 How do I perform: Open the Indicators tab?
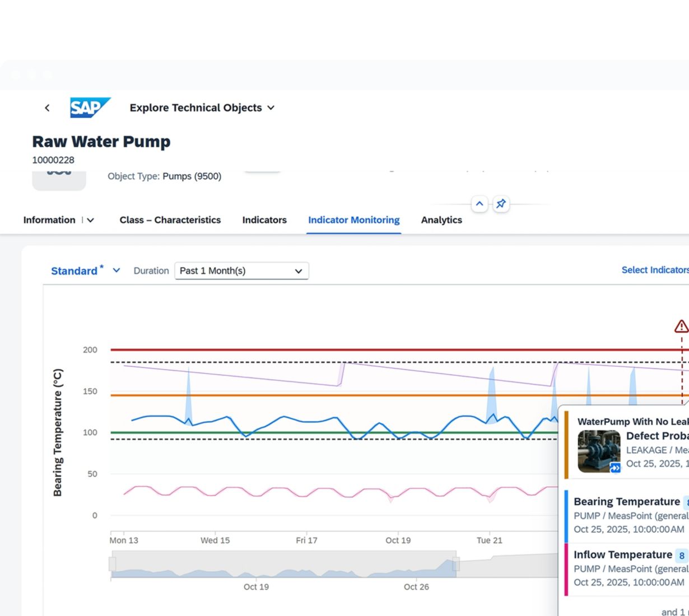264,220
